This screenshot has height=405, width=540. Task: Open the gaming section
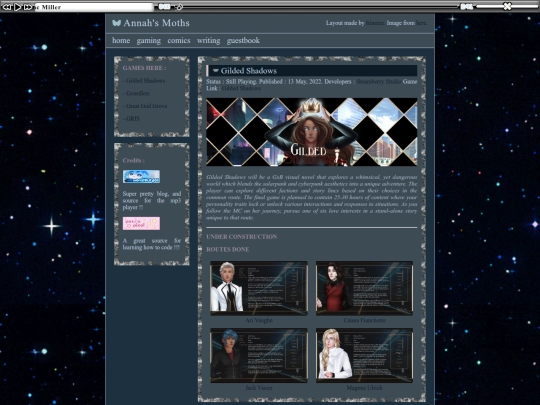(x=148, y=41)
